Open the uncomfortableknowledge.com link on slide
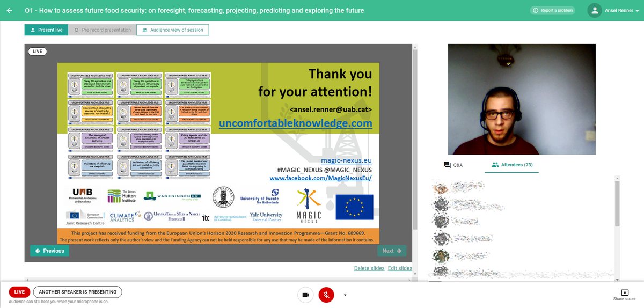 click(295, 123)
